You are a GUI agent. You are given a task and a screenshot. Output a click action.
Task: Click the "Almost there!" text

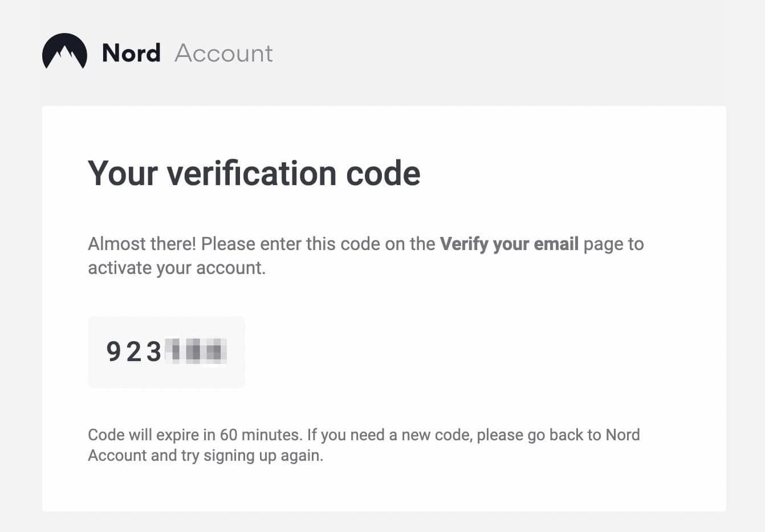tap(142, 244)
